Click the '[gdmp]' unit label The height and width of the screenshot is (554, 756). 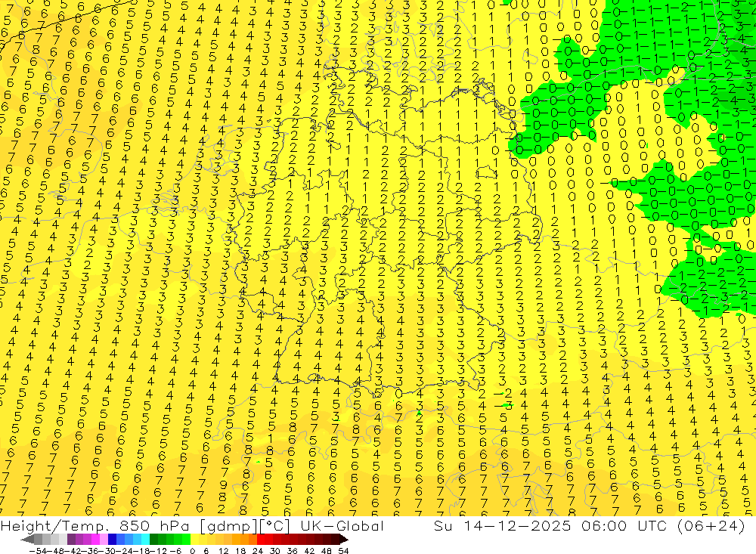(x=227, y=526)
